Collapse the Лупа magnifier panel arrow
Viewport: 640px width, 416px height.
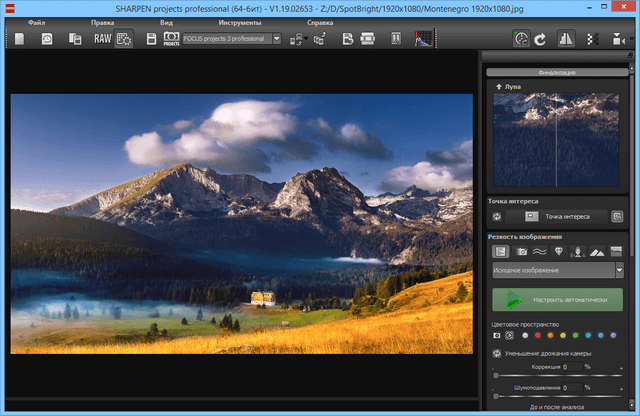point(497,87)
